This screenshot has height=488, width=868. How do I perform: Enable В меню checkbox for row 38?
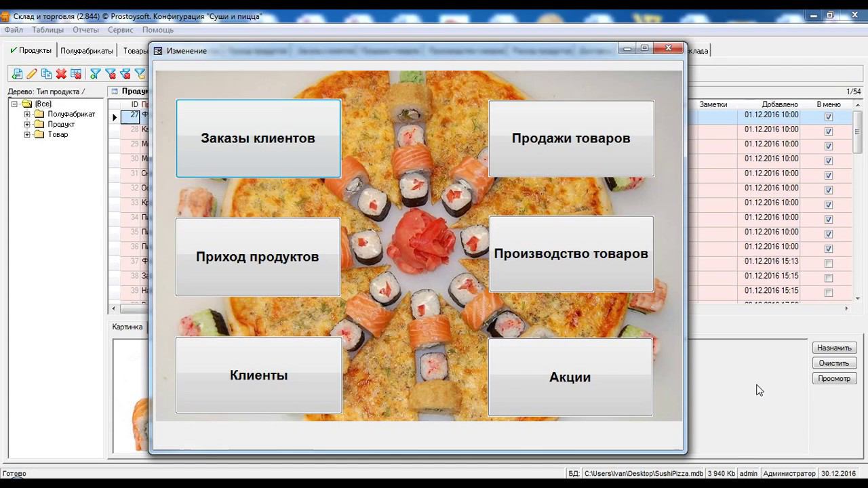click(x=828, y=278)
